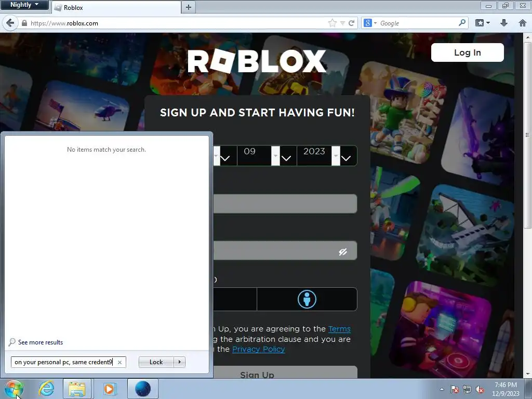Image resolution: width=532 pixels, height=399 pixels.
Task: Open the Google search engine selector
Action: point(370,23)
